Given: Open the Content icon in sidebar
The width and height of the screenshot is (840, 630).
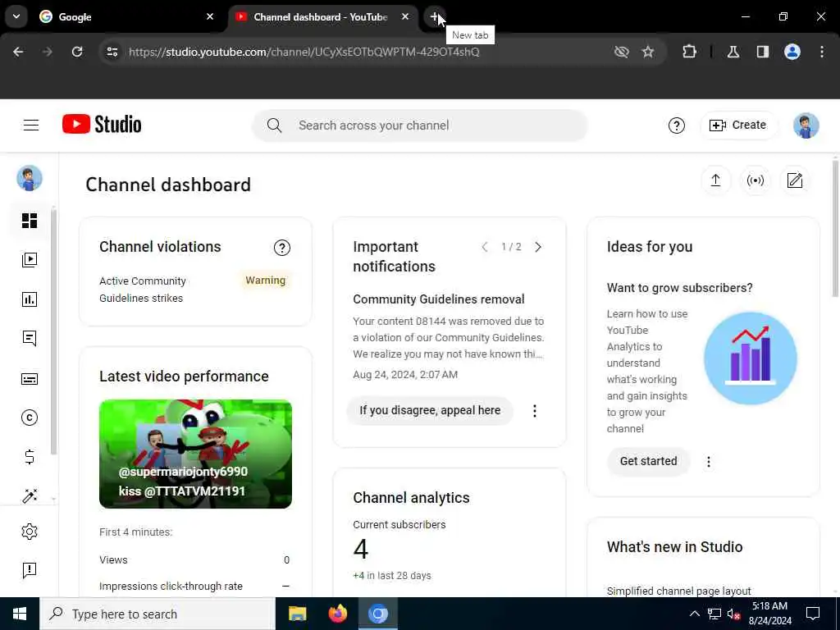Looking at the screenshot, I should tap(30, 260).
